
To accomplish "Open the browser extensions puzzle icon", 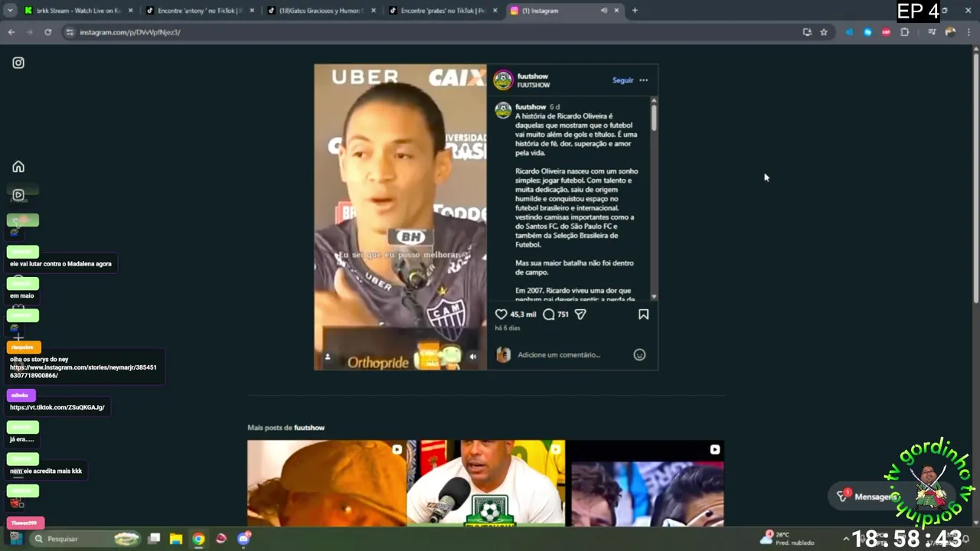I will (x=904, y=32).
